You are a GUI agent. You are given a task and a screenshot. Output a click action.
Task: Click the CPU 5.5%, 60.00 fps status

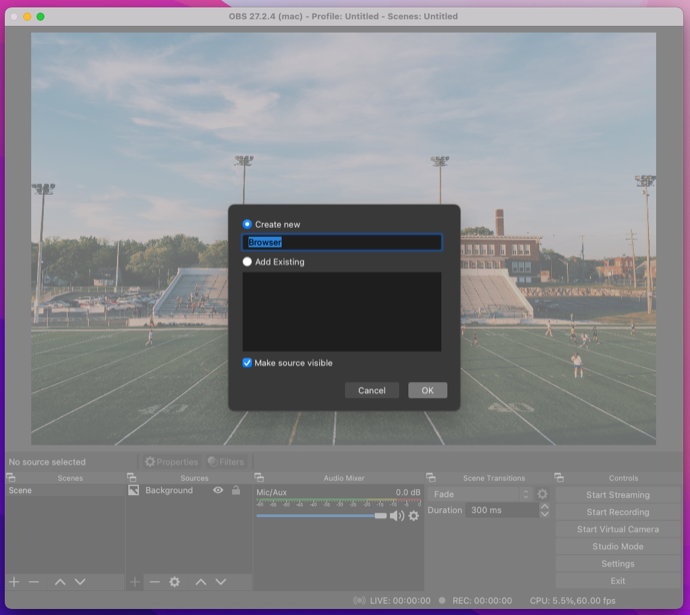pyautogui.click(x=573, y=600)
